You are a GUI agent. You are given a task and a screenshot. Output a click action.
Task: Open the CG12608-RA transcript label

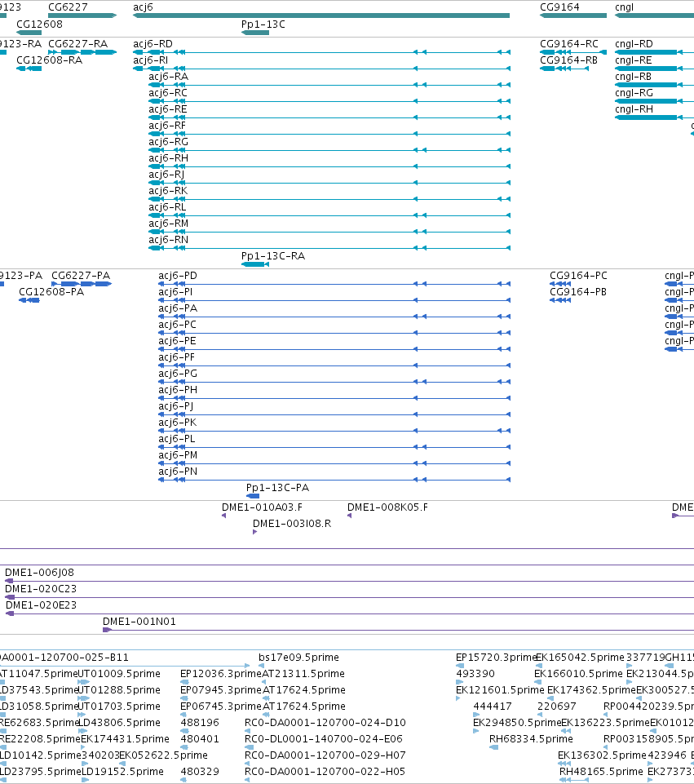(x=50, y=60)
